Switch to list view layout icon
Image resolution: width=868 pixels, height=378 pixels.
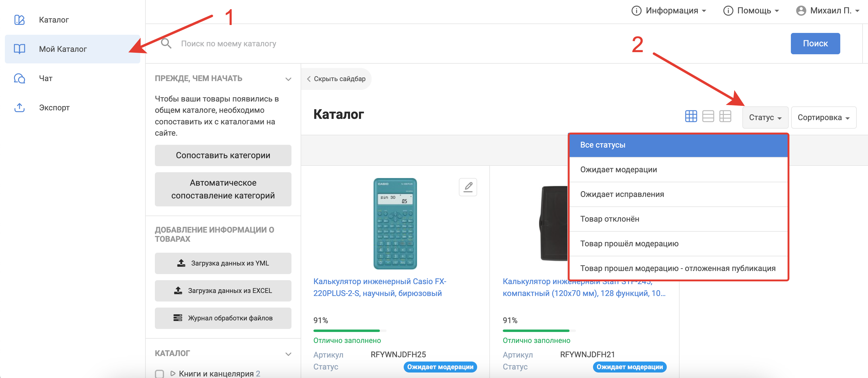click(708, 116)
